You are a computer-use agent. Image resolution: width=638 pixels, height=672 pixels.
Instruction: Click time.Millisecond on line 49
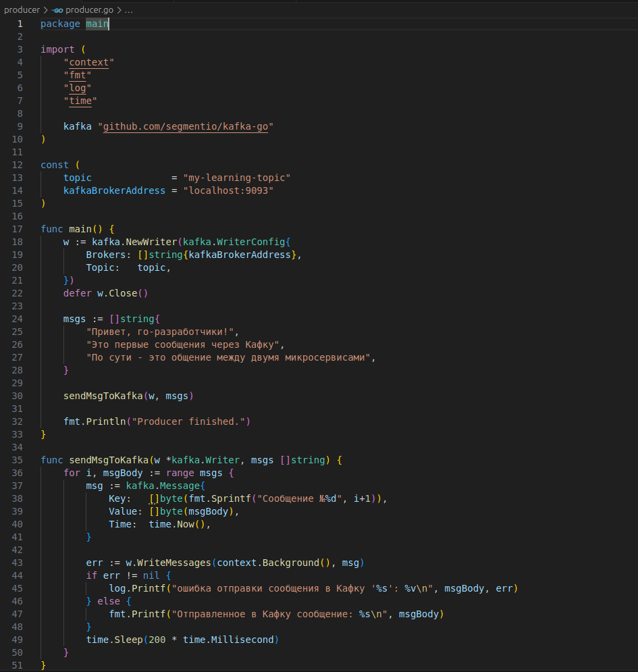coord(228,640)
